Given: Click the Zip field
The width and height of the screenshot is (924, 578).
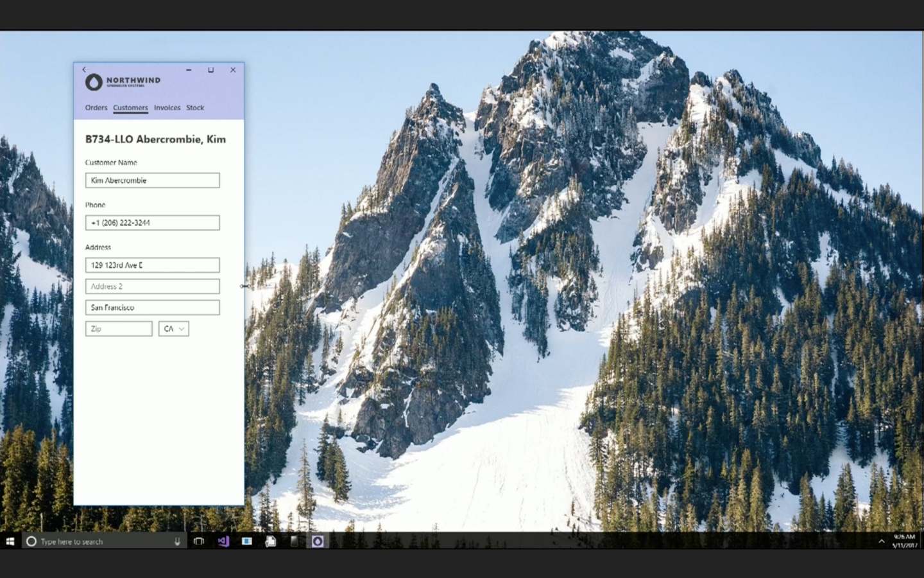Looking at the screenshot, I should 119,329.
